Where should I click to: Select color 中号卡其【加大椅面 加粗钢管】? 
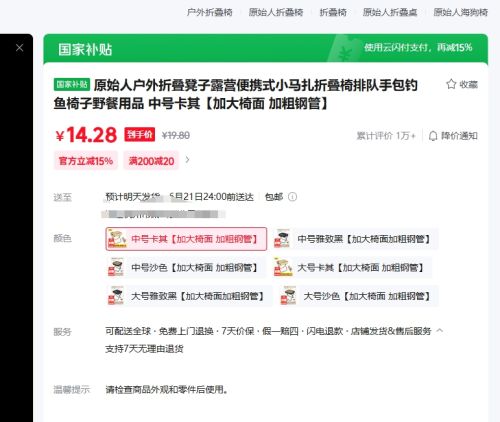[186, 239]
